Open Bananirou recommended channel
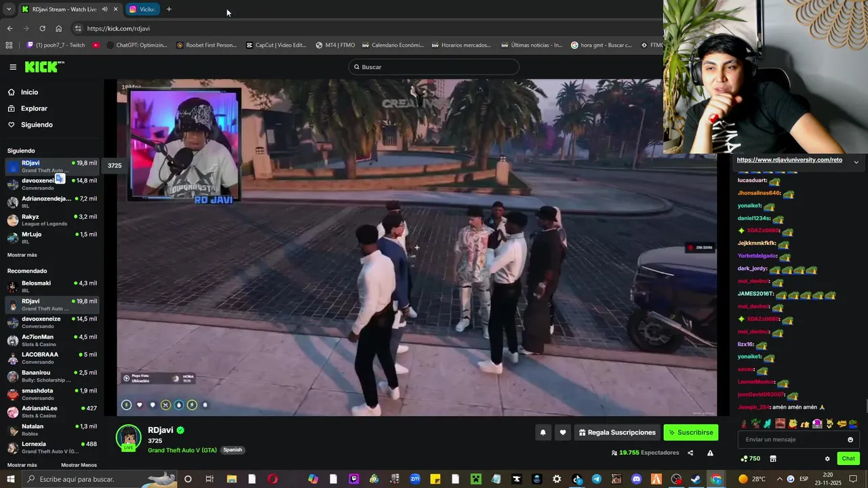Viewport: 868px width, 488px height. pyautogui.click(x=52, y=376)
